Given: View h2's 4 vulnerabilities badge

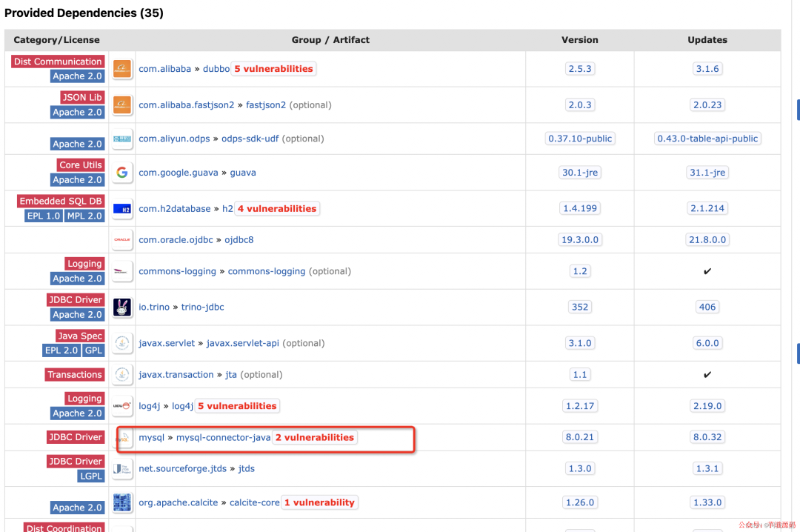Looking at the screenshot, I should point(277,209).
